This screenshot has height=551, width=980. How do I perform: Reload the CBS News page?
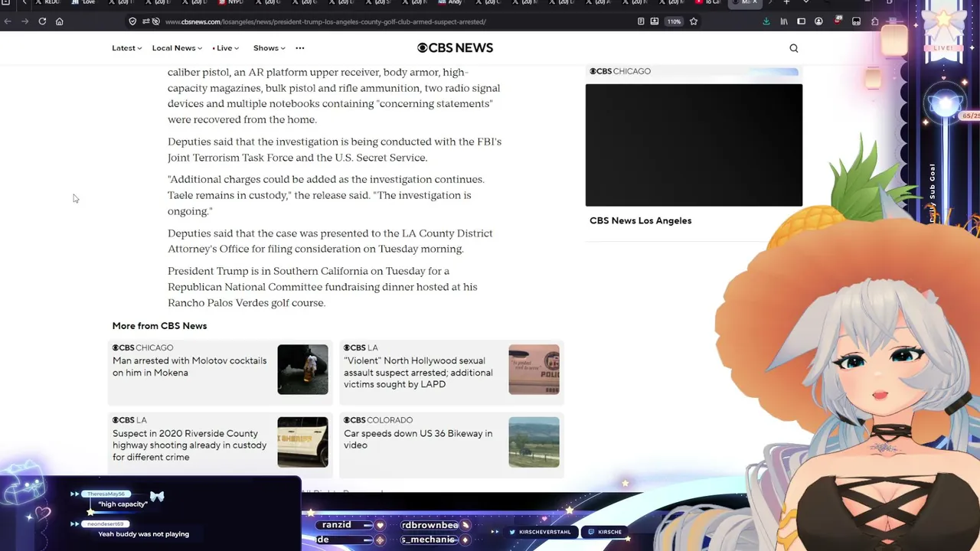42,21
